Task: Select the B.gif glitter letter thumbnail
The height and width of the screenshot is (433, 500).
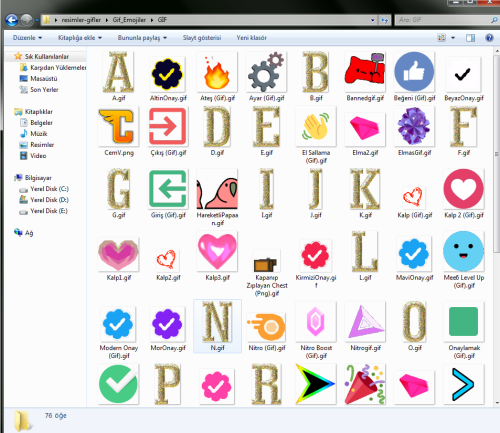Action: click(x=315, y=72)
